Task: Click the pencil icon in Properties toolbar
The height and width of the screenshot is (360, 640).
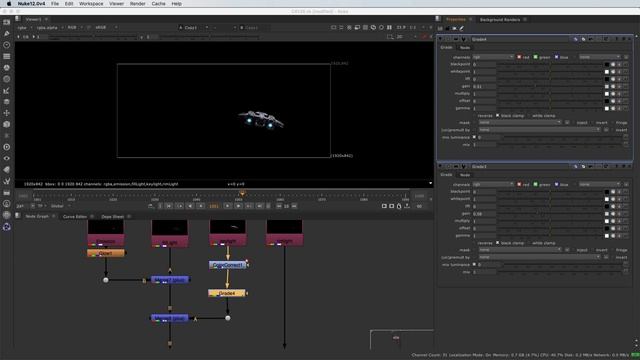Action: [x=462, y=28]
